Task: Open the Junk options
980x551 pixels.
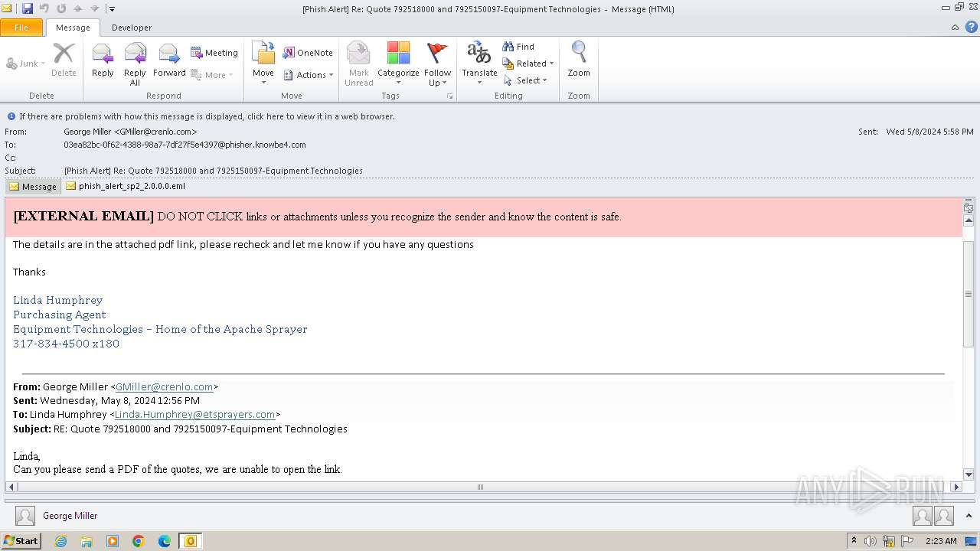Action: click(x=26, y=64)
